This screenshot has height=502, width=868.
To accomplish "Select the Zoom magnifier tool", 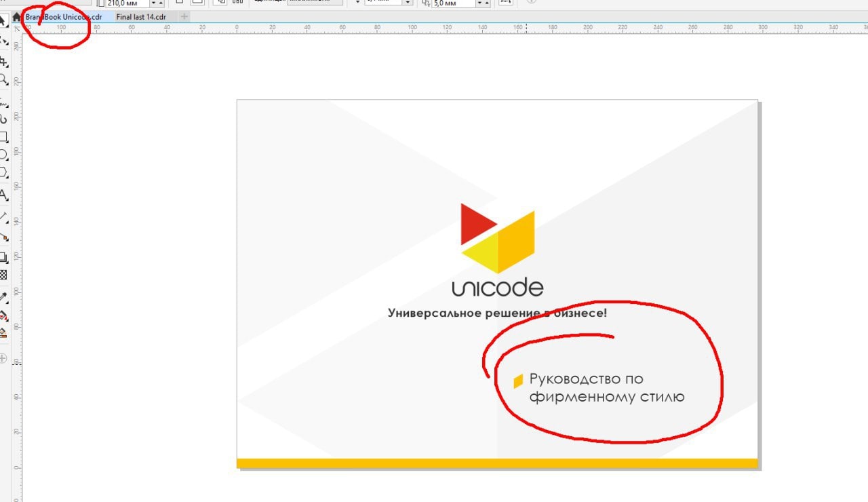I will [3, 79].
